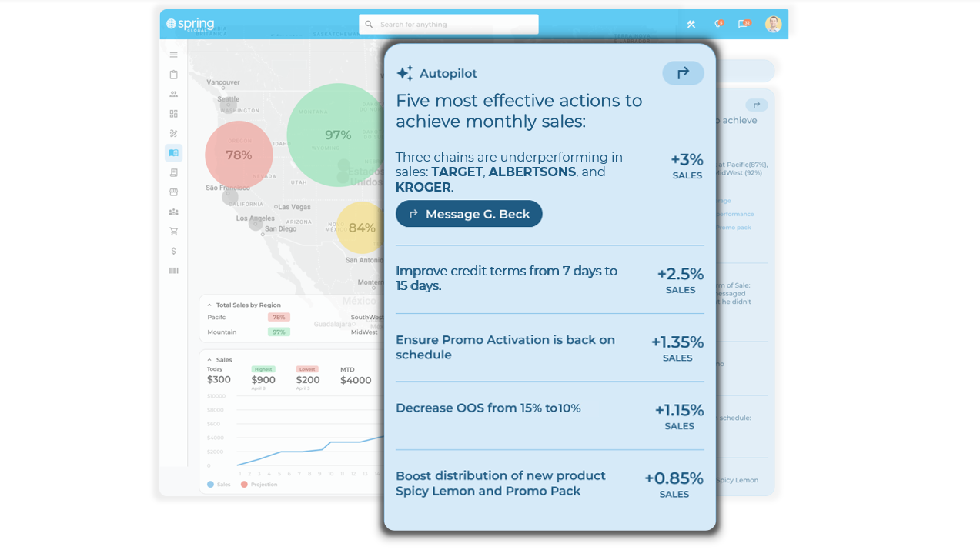This screenshot has width=980, height=550.
Task: Click Message G. Beck button
Action: point(469,214)
